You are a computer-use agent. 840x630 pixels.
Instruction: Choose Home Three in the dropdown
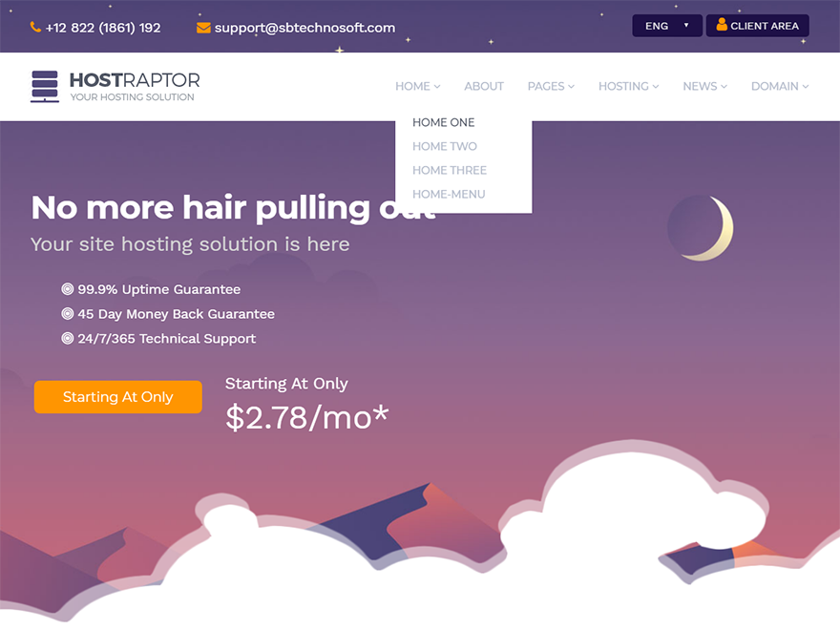(450, 170)
